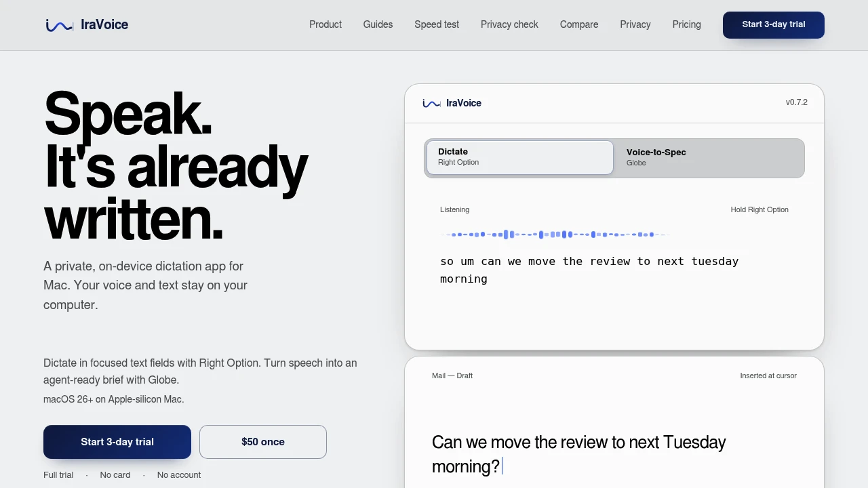Viewport: 868px width, 488px height.
Task: Click the 'macOS 26+ on Apple-silicon Mac.' note
Action: click(114, 399)
